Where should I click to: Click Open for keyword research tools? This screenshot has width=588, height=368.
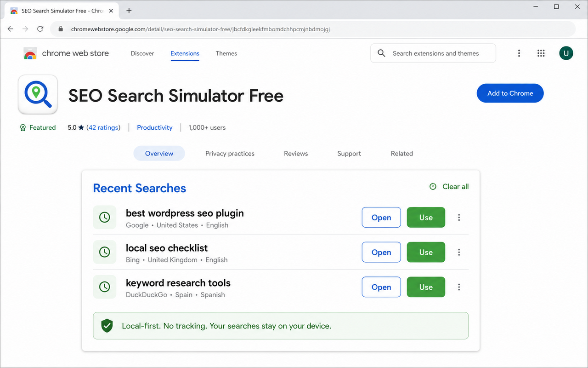(381, 287)
